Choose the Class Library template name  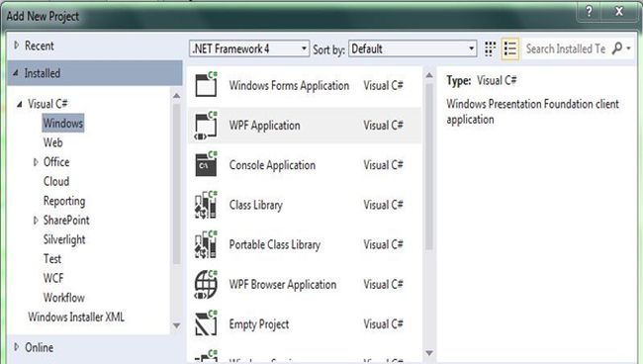coord(256,205)
